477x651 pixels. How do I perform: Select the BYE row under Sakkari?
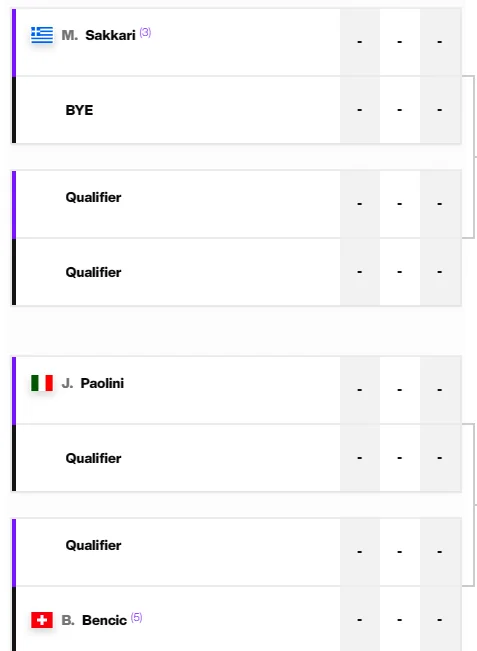click(238, 110)
